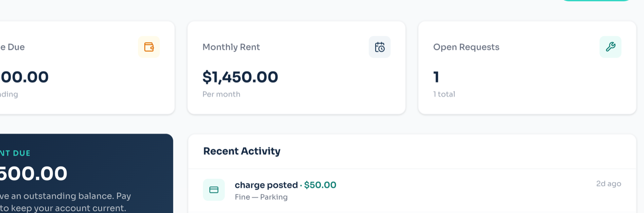Click the Fine — Parking description

click(x=261, y=197)
